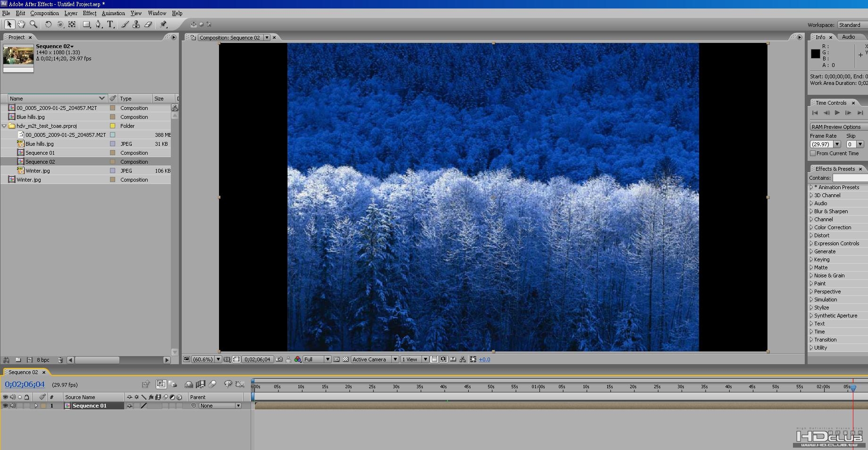This screenshot has height=450, width=868.
Task: Click the Interpret Footage binoculars icon
Action: (x=6, y=360)
